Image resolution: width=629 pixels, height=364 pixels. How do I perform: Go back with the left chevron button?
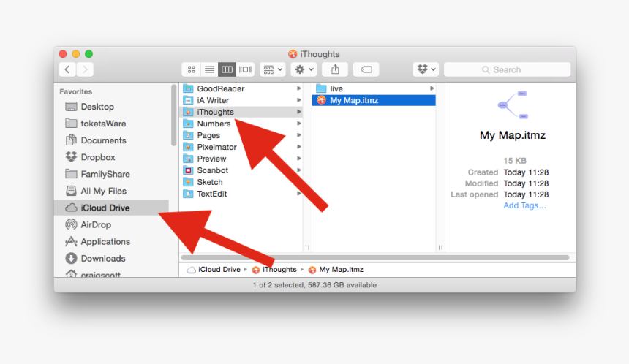pos(67,69)
